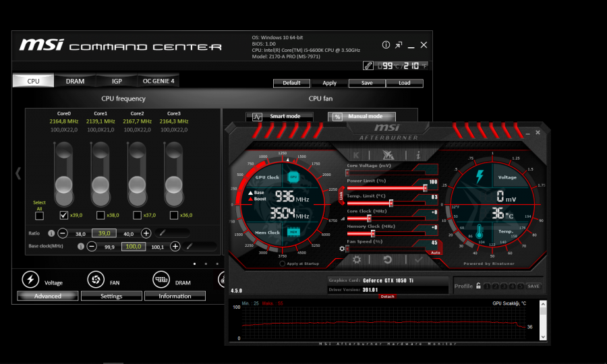Open the Settings section
Image resolution: width=607 pixels, height=364 pixels.
click(111, 296)
